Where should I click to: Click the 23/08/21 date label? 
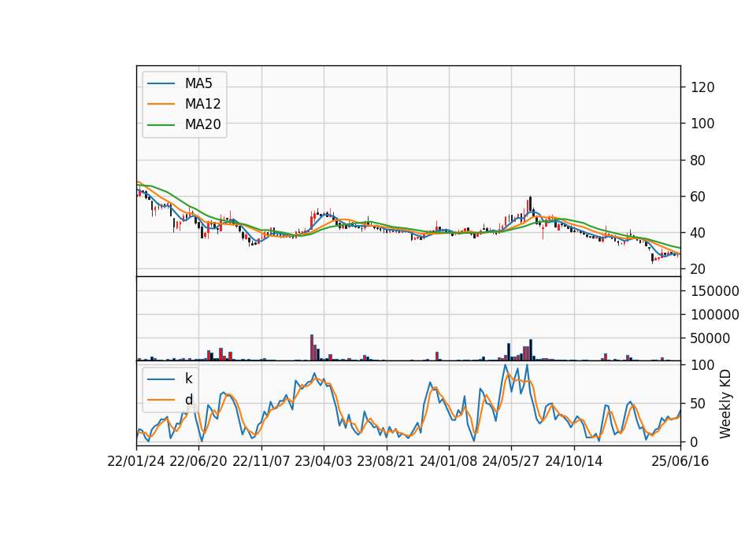click(386, 461)
